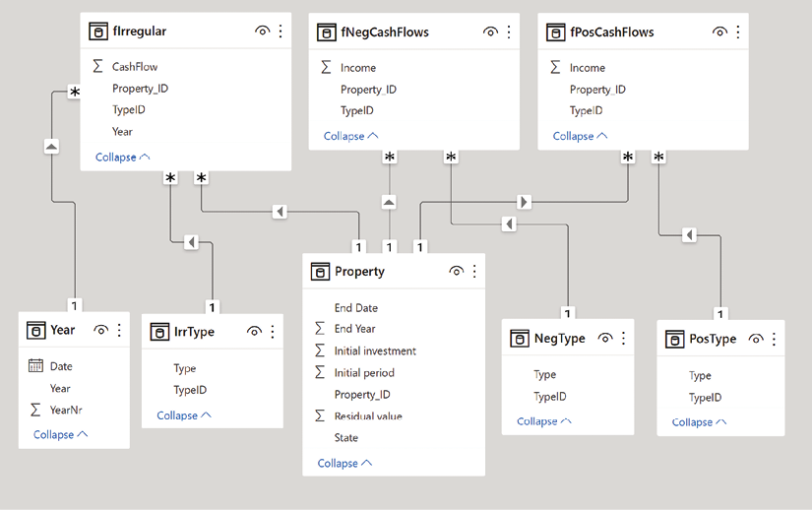This screenshot has height=510, width=812.
Task: Click the Property table icon
Action: (320, 272)
